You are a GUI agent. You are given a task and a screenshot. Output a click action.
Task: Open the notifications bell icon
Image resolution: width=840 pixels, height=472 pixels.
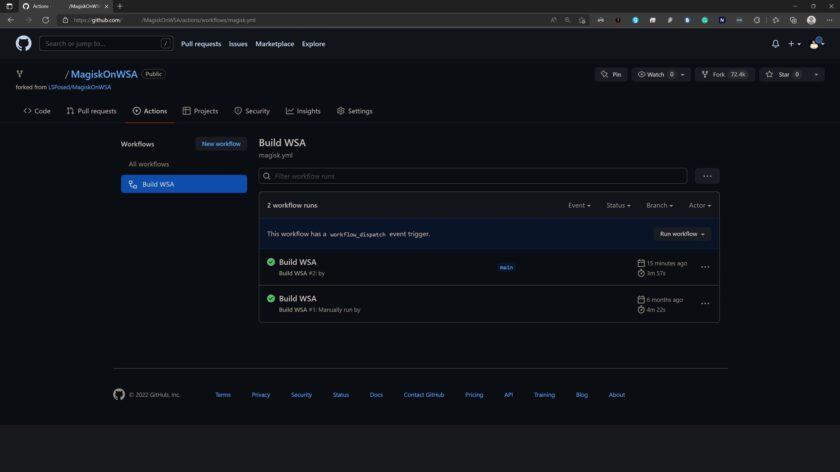[x=775, y=44]
